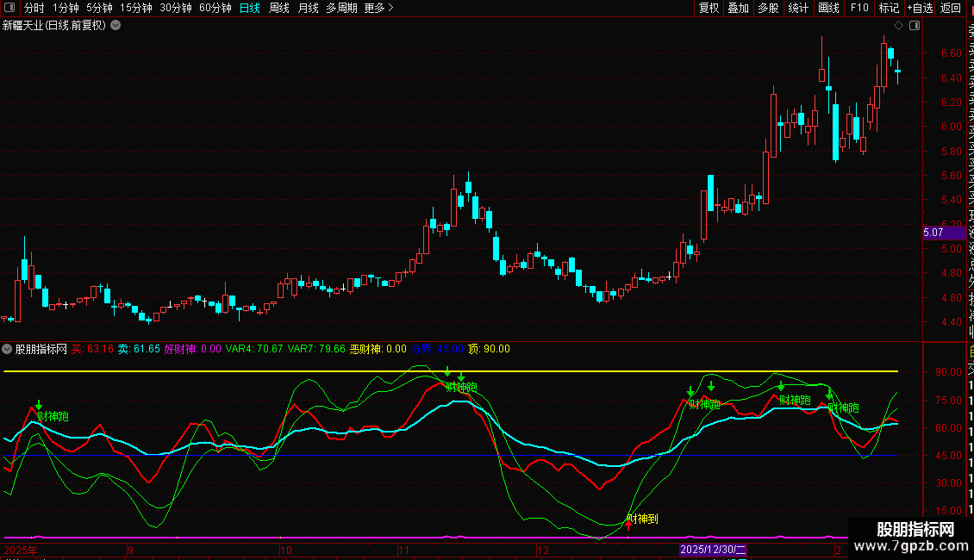Click the 返回 back button
Image resolution: width=974 pixels, height=560 pixels.
tap(950, 8)
